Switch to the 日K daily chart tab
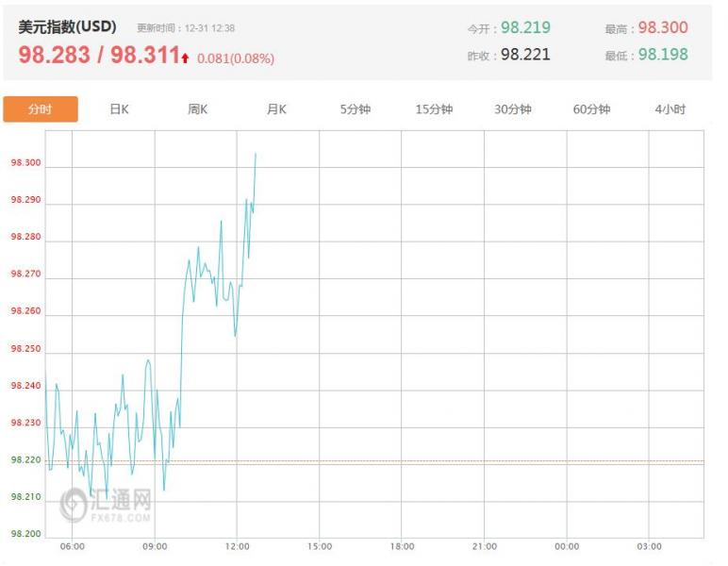 [119, 109]
